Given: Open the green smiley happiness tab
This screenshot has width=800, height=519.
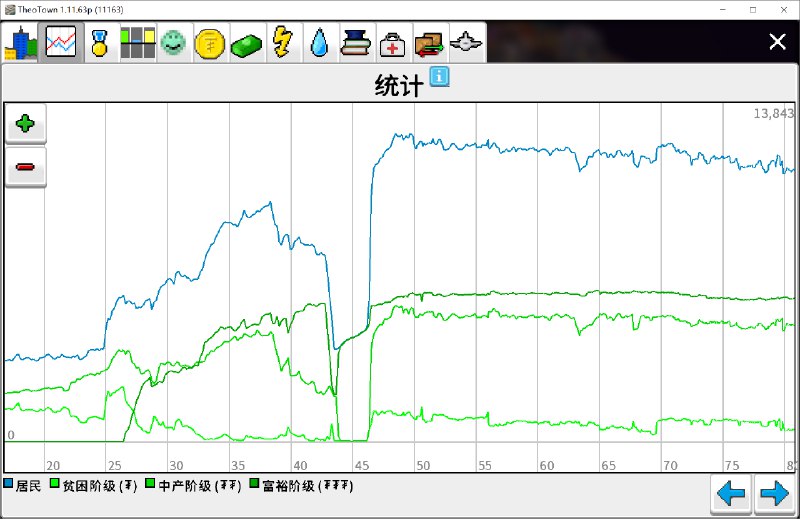Looking at the screenshot, I should click(174, 43).
